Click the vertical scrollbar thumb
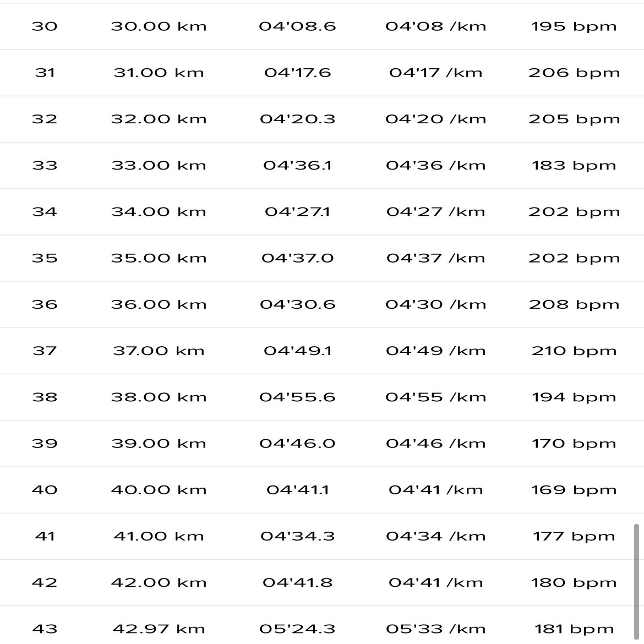 click(x=636, y=582)
